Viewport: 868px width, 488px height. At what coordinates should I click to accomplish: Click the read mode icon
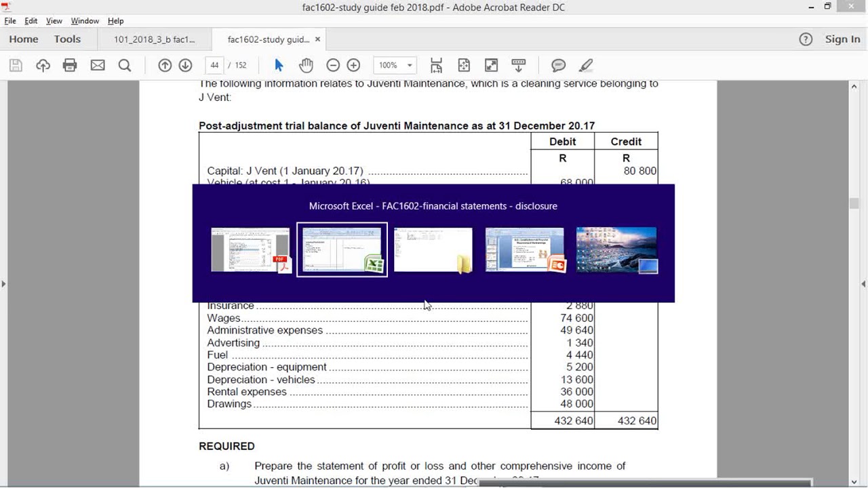tap(519, 65)
